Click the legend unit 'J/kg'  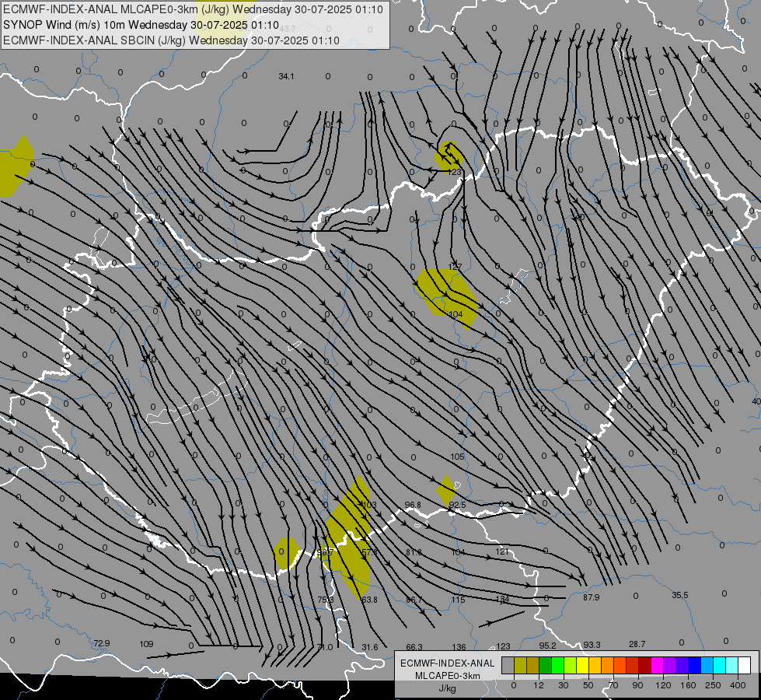tap(448, 688)
